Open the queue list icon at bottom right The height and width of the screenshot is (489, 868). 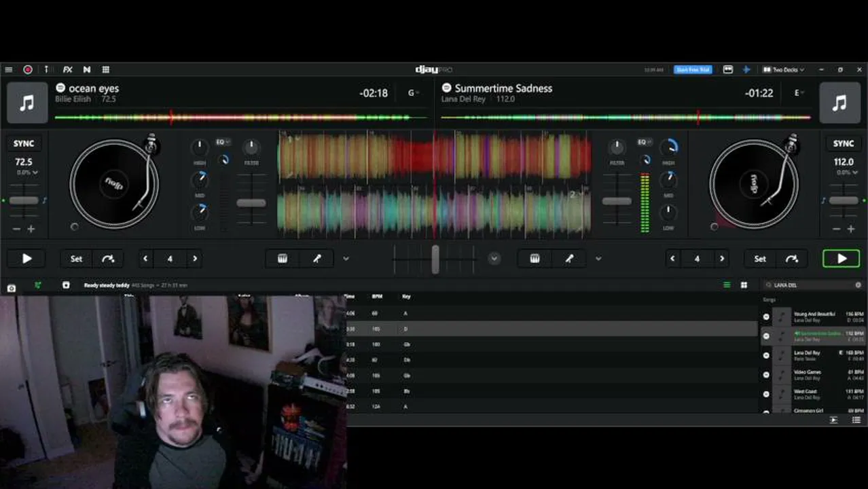click(x=856, y=420)
